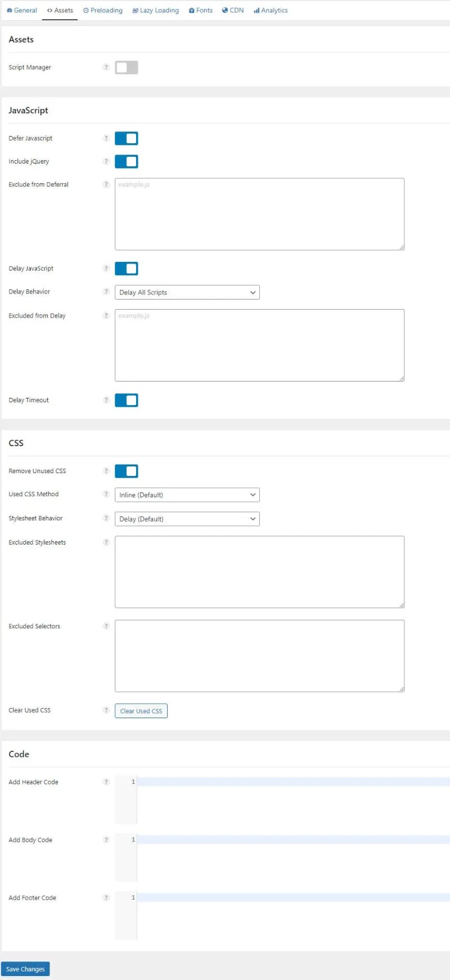Click help icon for Remove Unused CSS
Viewport: 450px width, 980px height.
[106, 471]
